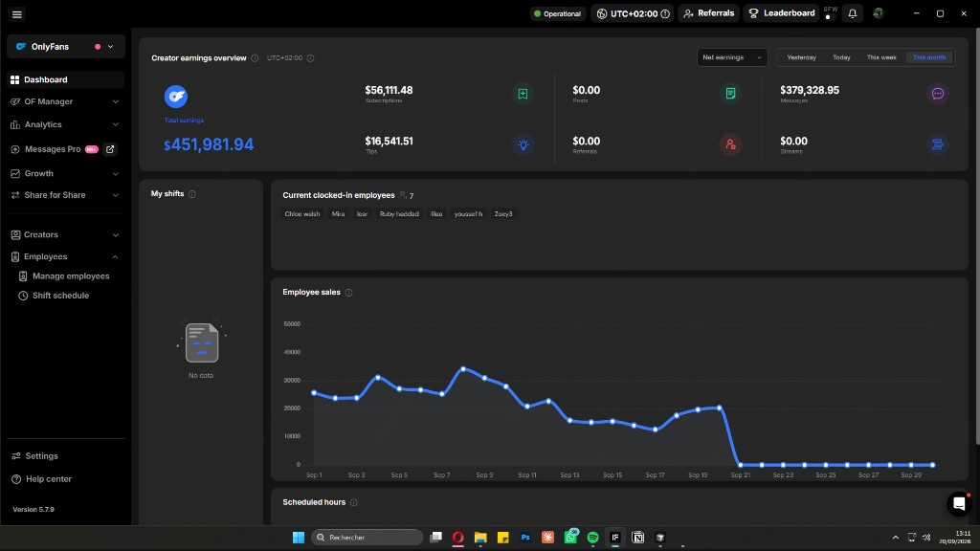
Task: Open Notion from the taskbar
Action: pos(637,538)
